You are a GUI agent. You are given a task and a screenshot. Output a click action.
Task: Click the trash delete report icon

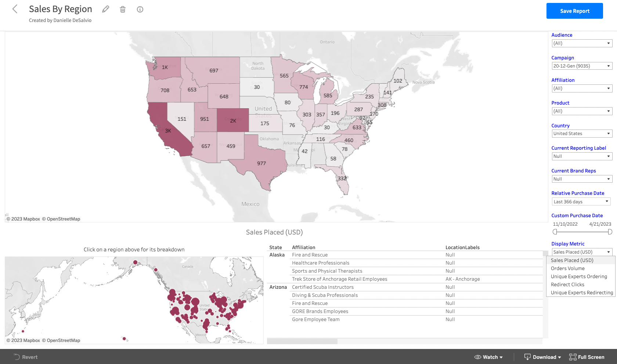tap(123, 10)
